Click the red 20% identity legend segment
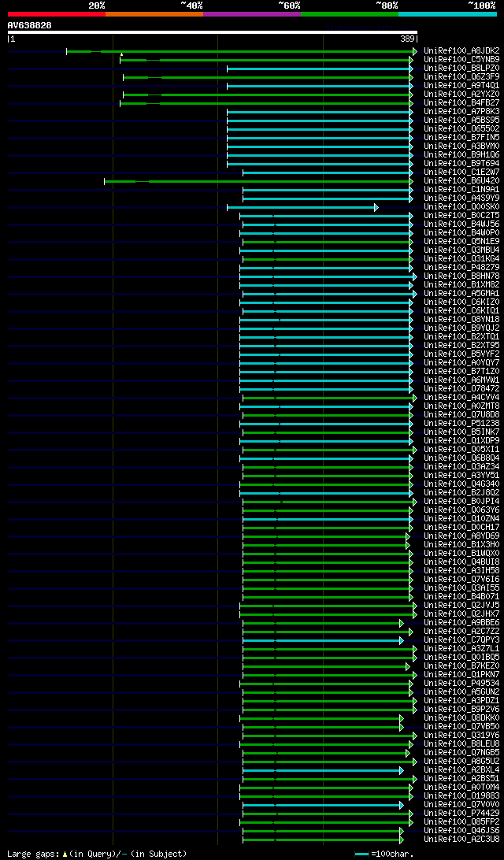This screenshot has width=504, height=860. [57, 13]
